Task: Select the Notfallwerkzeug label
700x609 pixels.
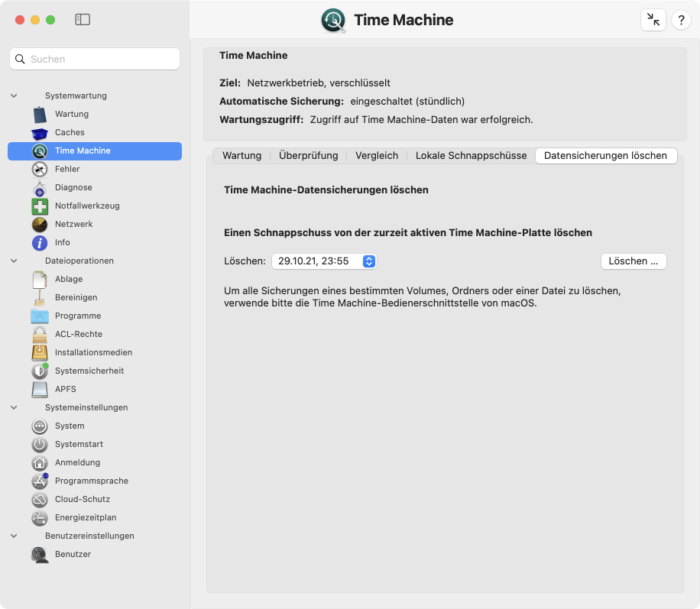Action: pyautogui.click(x=87, y=206)
